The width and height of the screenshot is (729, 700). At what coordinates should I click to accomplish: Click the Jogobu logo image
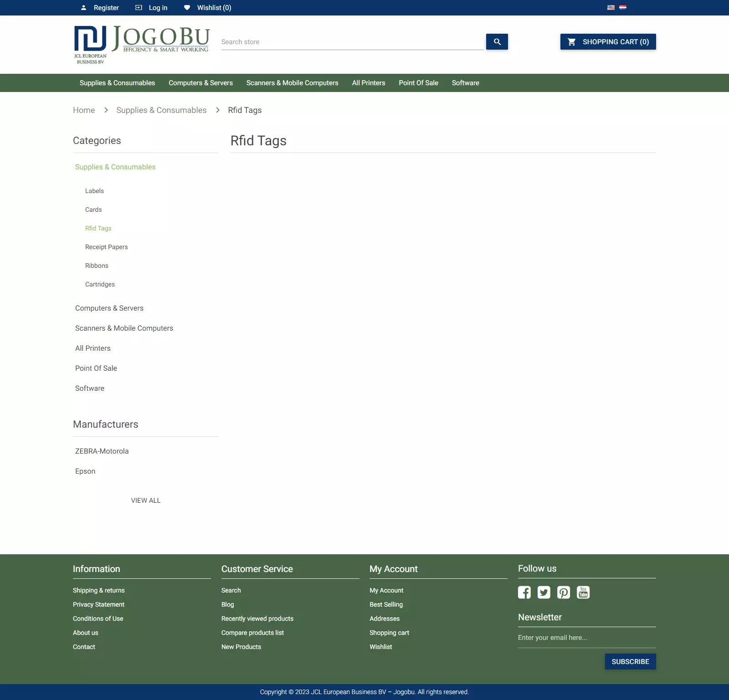pos(142,44)
